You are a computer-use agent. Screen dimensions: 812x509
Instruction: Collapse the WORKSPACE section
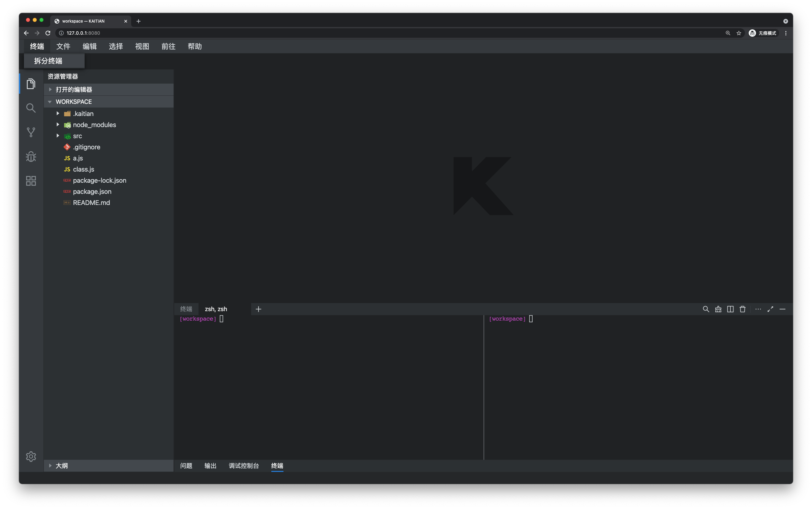coord(109,101)
